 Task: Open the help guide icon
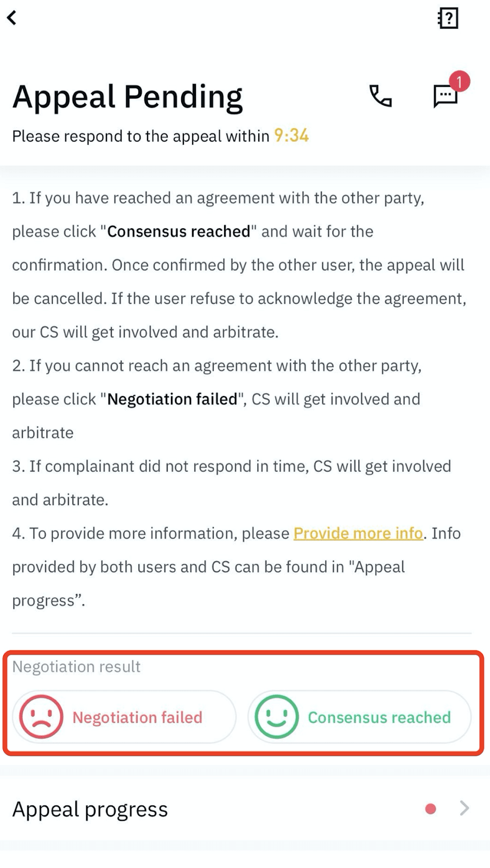click(x=448, y=18)
